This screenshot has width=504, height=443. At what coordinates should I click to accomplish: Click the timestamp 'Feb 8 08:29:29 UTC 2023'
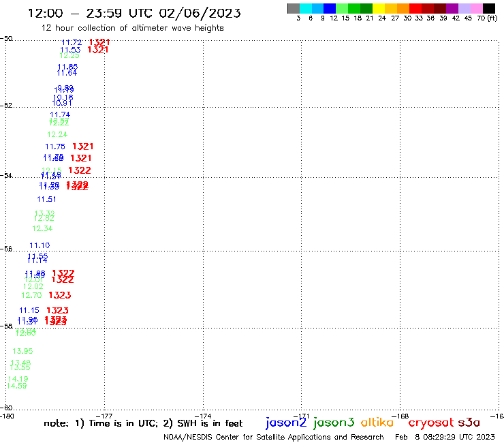445,437
